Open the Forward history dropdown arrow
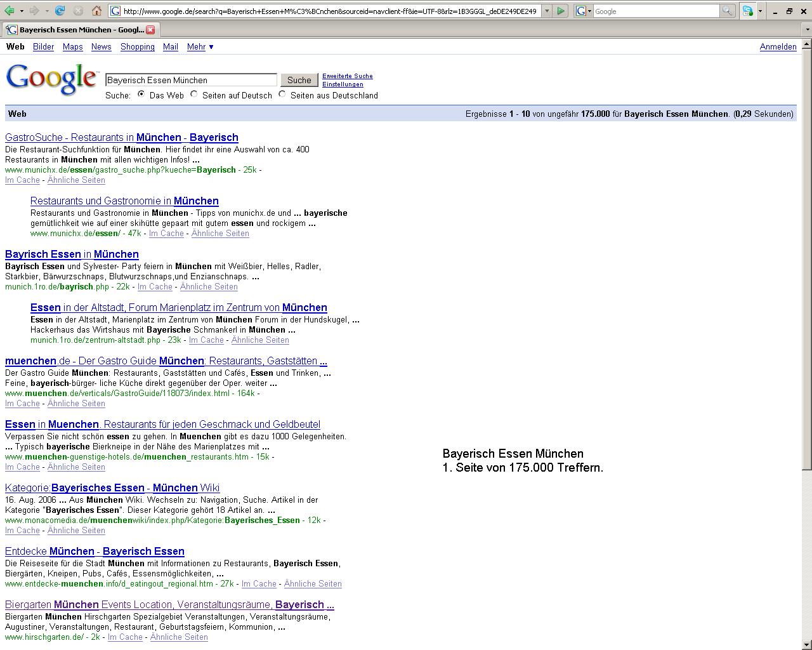This screenshot has height=650, width=812. 47,11
